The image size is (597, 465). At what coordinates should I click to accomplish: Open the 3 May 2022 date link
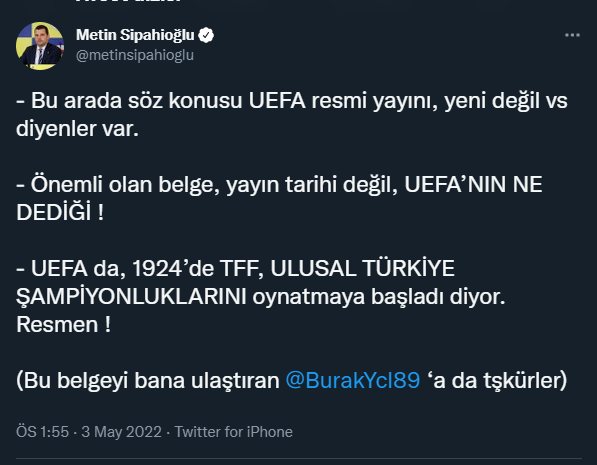pos(121,432)
